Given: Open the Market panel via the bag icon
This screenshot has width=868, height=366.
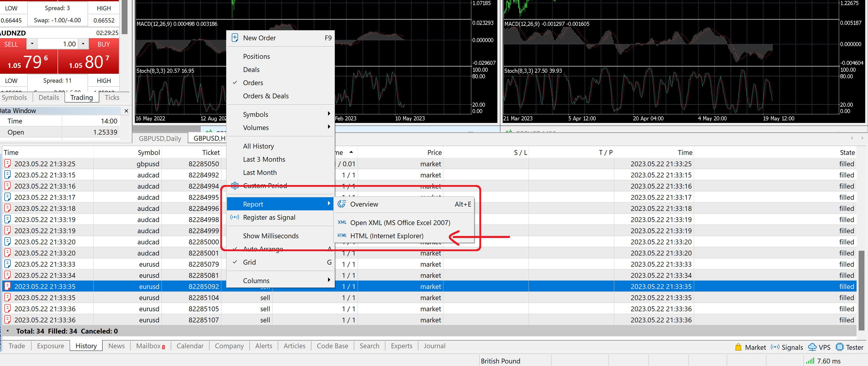Looking at the screenshot, I should coord(738,347).
